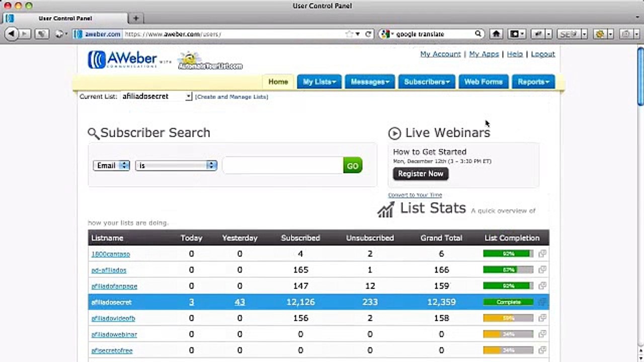
Task: Click the aweber.com site identity badge
Action: (97, 34)
